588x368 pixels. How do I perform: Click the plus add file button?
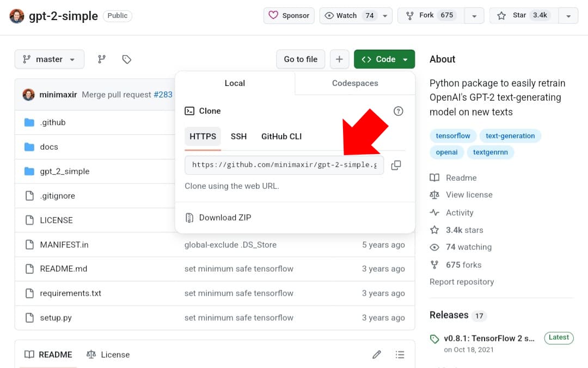(339, 59)
